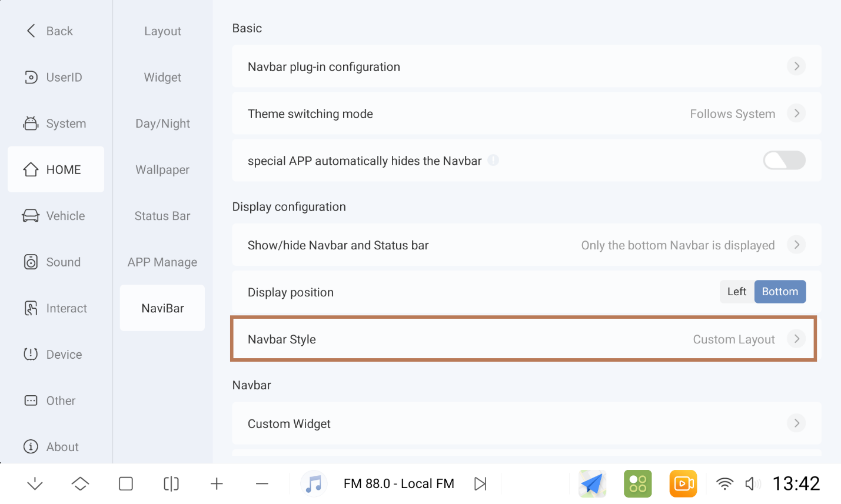Viewport: 841px width, 504px height.
Task: Tap the home diamond icon in navbar
Action: coord(80,483)
